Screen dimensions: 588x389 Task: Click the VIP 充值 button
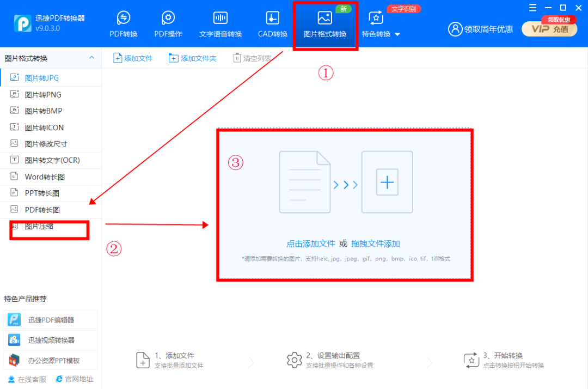[x=549, y=29]
